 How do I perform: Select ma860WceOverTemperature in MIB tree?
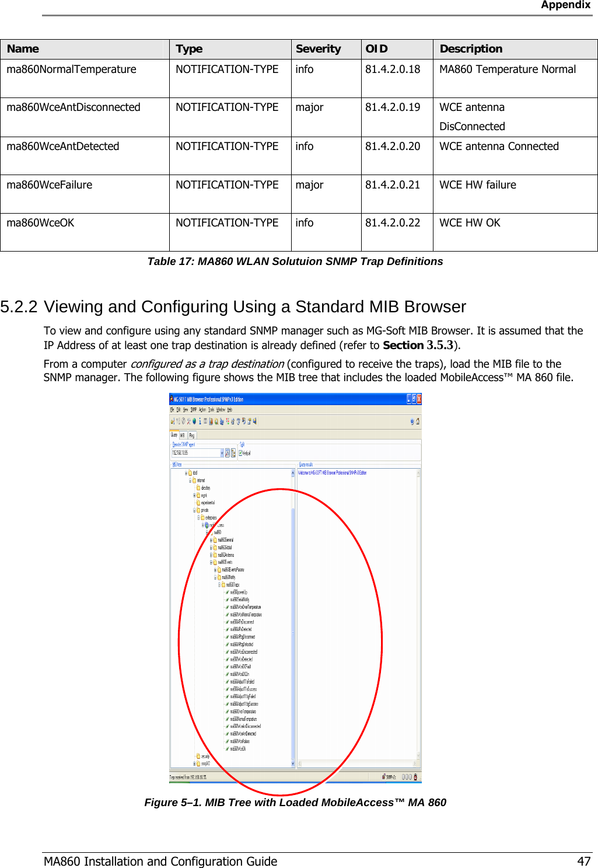pyautogui.click(x=245, y=607)
